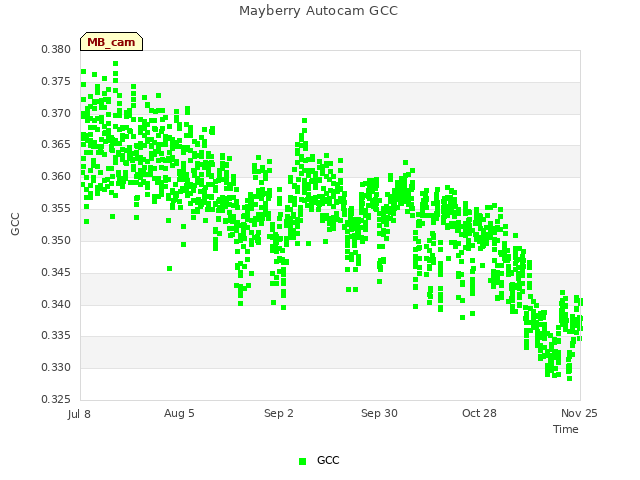The height and width of the screenshot is (480, 640).
Task: Click the Sep 30 x-axis label
Action: [x=379, y=413]
